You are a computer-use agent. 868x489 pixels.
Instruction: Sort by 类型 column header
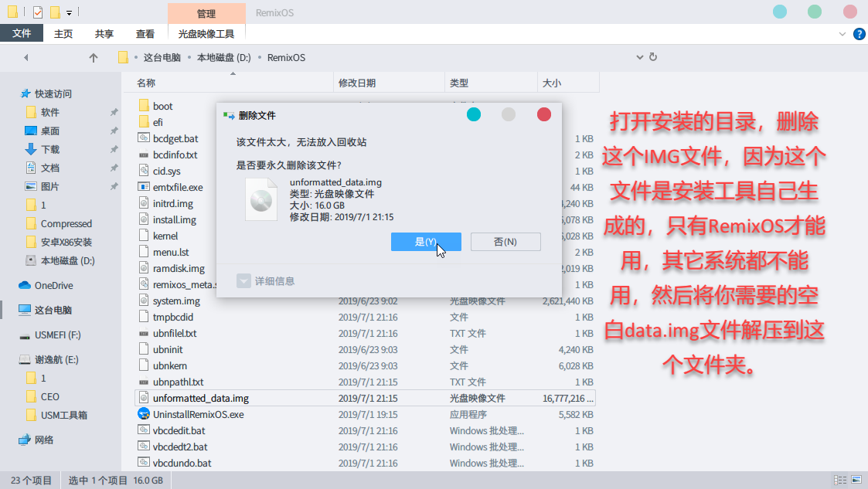(459, 83)
